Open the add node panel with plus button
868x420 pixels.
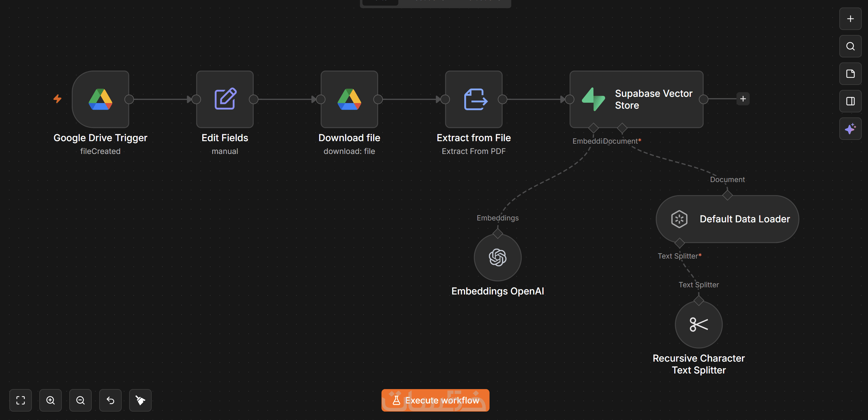point(851,19)
